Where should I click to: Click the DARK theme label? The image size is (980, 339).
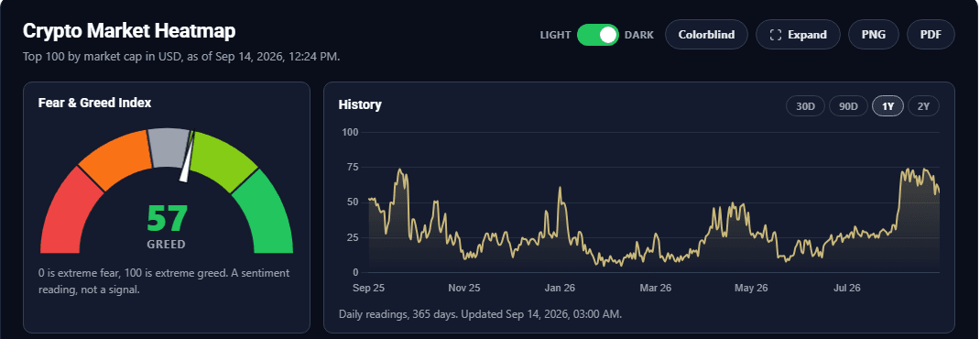tap(638, 35)
